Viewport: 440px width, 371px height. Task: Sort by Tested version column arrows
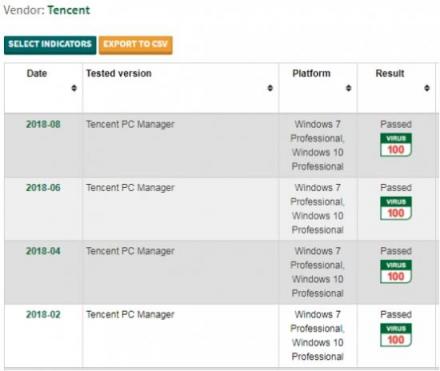[270, 88]
